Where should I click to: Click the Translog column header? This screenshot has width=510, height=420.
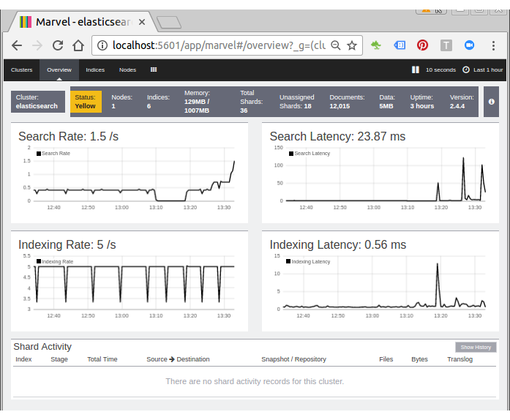(460, 359)
